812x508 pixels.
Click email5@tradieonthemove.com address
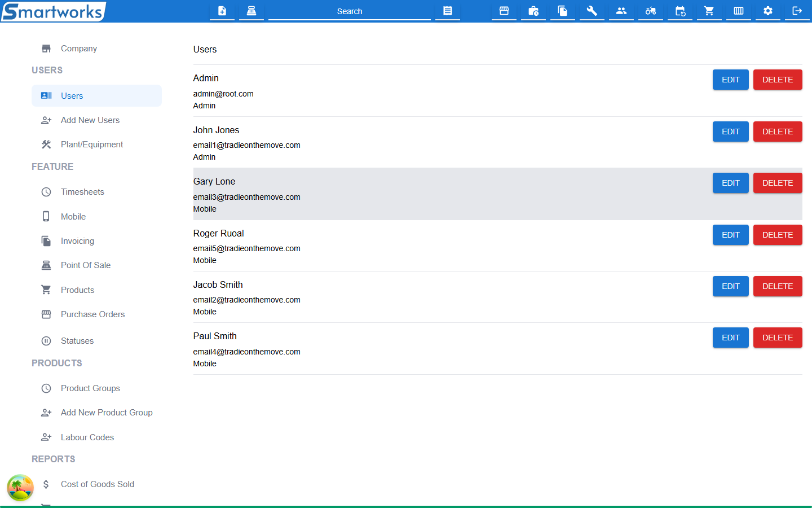pos(246,248)
